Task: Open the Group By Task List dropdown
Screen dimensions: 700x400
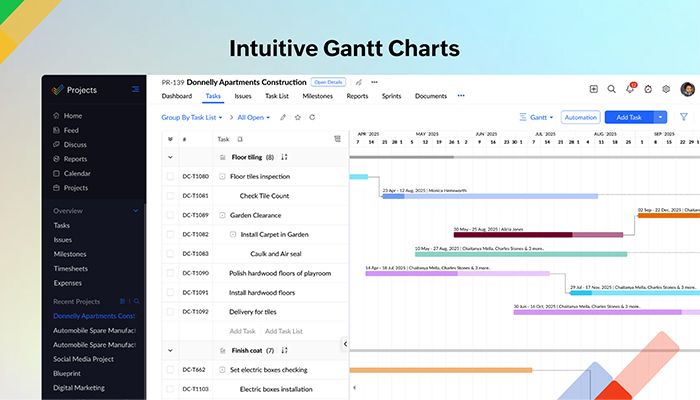Action: [x=193, y=117]
